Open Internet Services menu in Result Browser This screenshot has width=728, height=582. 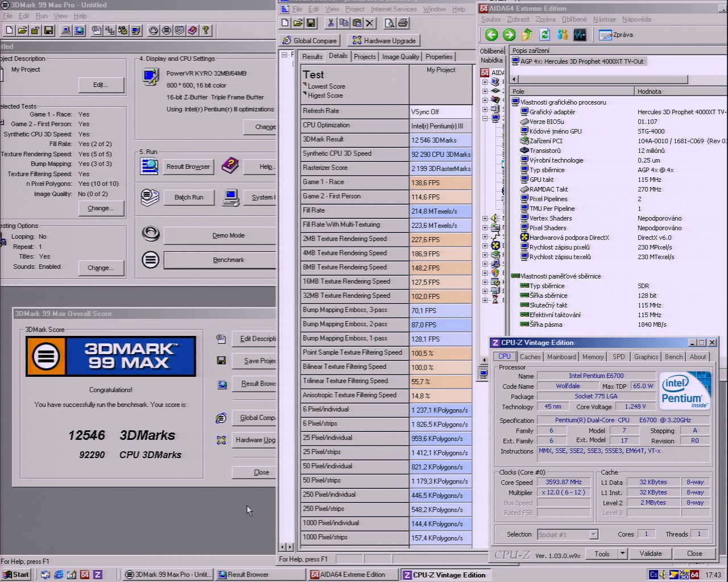[394, 9]
